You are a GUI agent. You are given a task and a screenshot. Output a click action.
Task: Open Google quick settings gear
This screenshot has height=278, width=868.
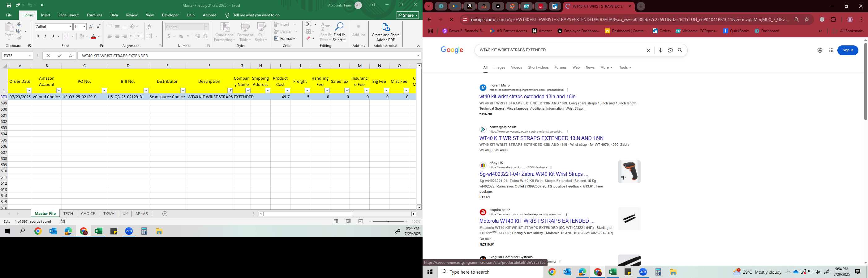tap(820, 50)
